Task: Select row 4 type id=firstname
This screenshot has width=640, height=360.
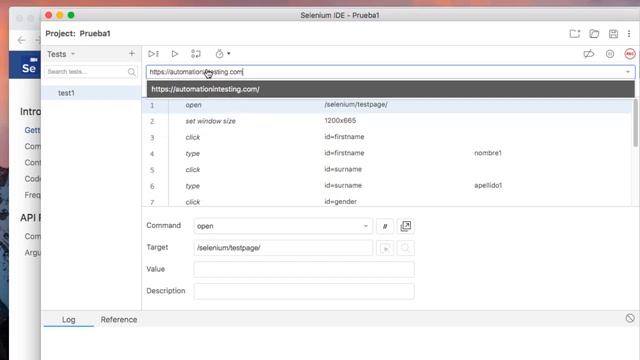Action: pyautogui.click(x=388, y=153)
